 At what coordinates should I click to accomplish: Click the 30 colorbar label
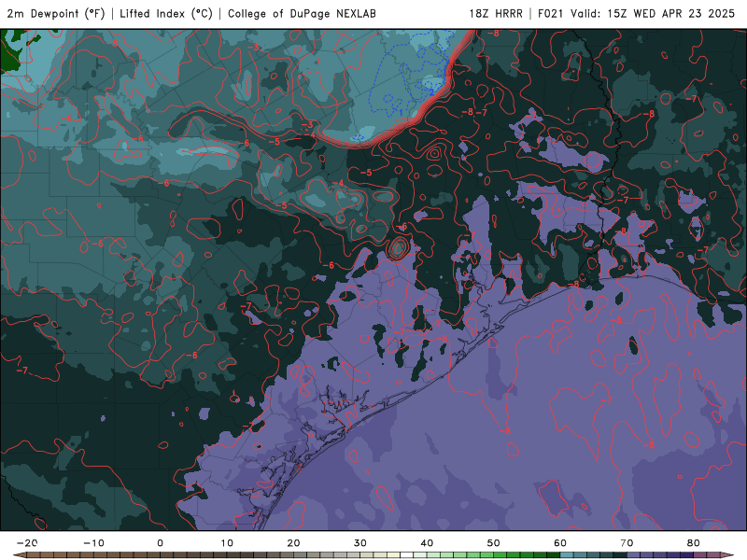click(x=360, y=543)
